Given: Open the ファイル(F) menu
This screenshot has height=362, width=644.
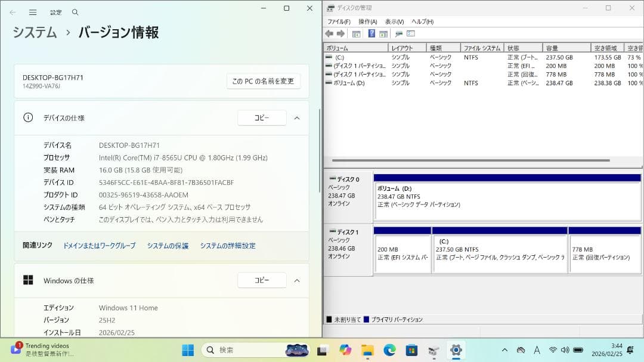Looking at the screenshot, I should [339, 21].
